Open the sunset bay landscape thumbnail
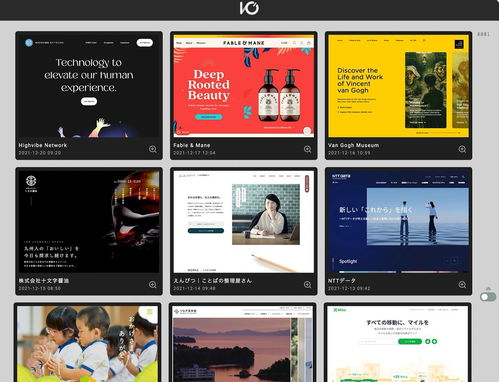The image size is (499, 382). click(243, 344)
